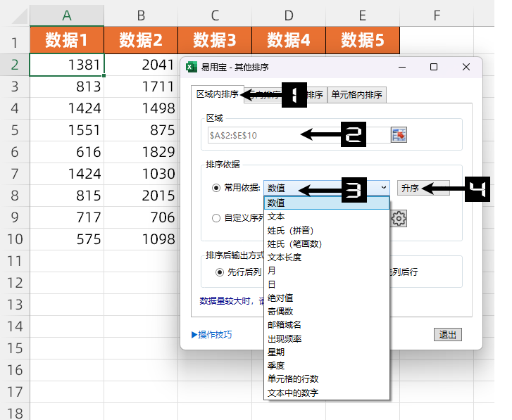This screenshot has width=512, height=420.
Task: Switch to the 单元格内排序 tab
Action: (356, 95)
